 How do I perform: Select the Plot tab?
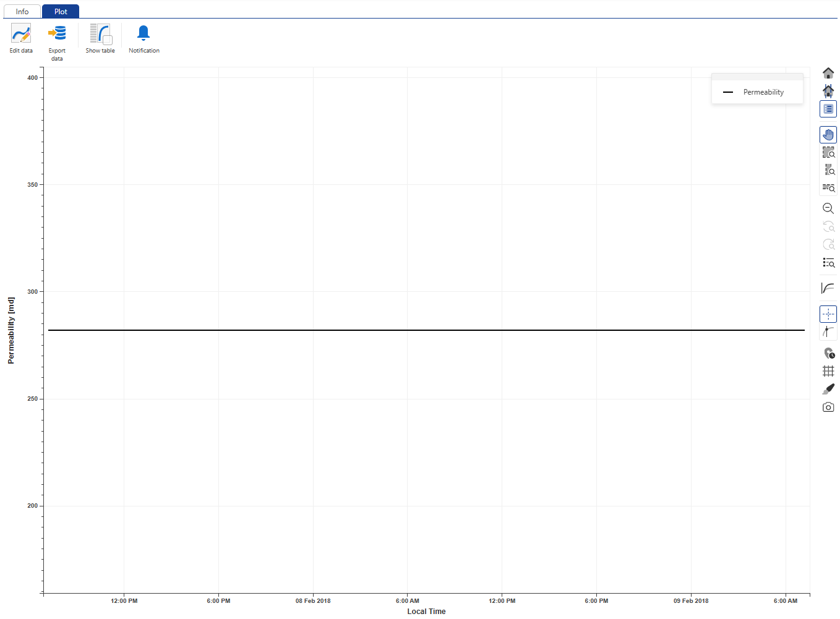click(x=61, y=12)
